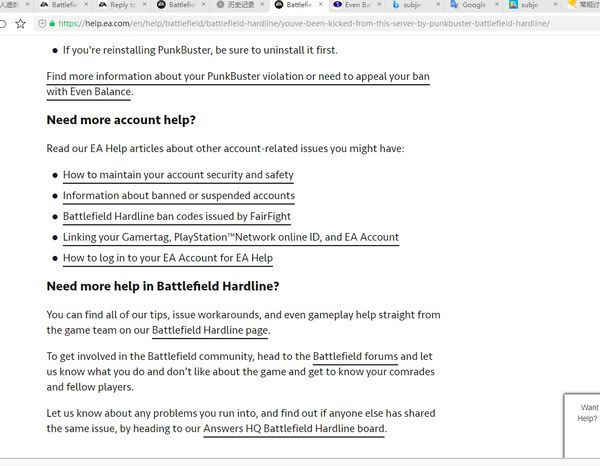Open 'Battlefield Hardline ban codes issued by FairFight'

177,216
